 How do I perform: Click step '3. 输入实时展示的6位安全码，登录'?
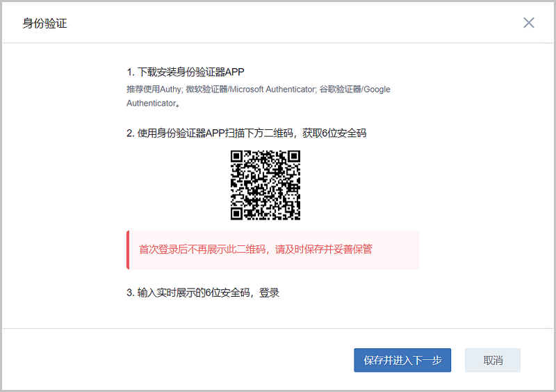(x=203, y=293)
